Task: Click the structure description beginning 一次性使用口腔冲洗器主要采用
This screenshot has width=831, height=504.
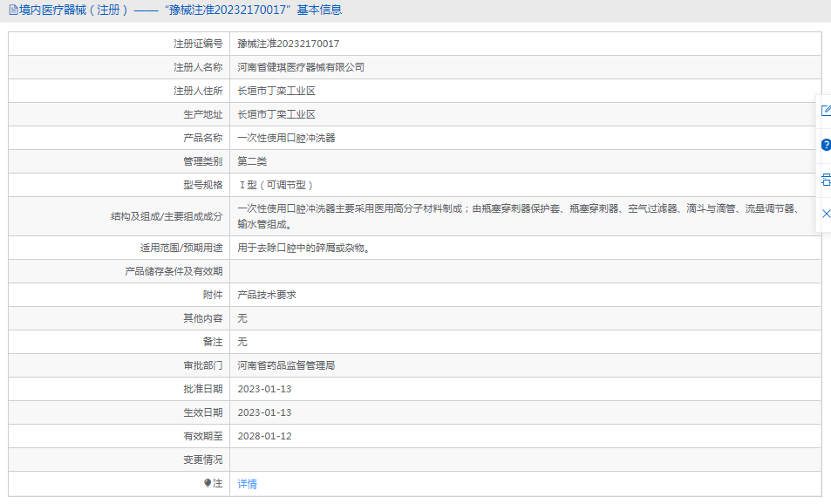Action: [x=519, y=216]
